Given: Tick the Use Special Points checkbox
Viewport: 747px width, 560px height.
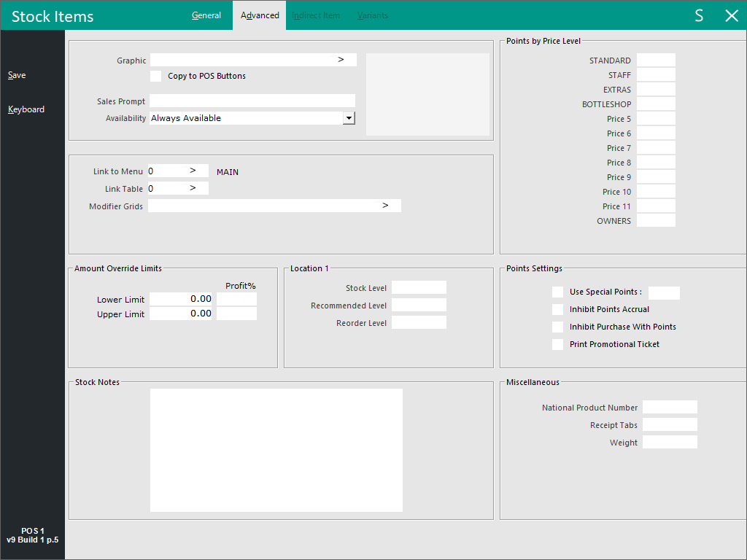Looking at the screenshot, I should [x=558, y=292].
